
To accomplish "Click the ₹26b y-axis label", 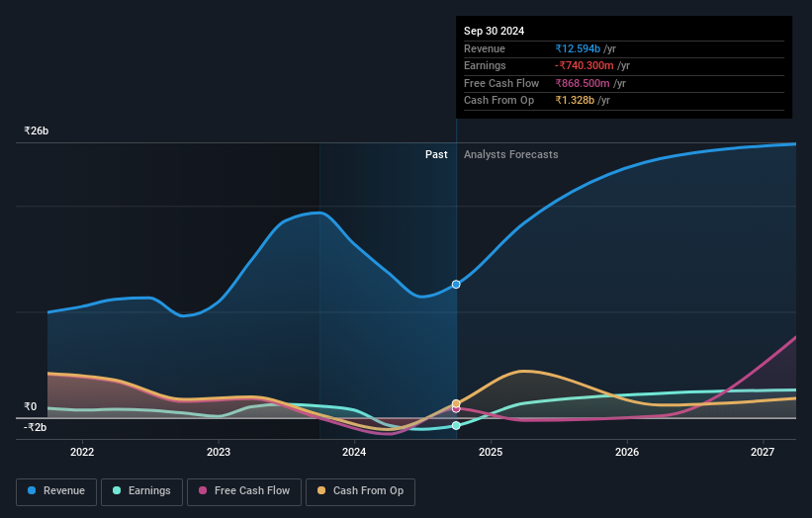I will pos(36,130).
